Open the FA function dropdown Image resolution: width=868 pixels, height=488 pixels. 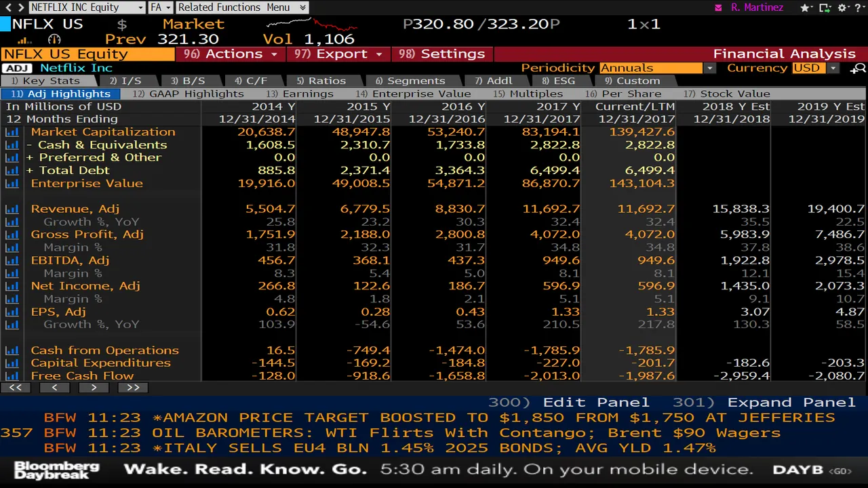click(x=160, y=7)
